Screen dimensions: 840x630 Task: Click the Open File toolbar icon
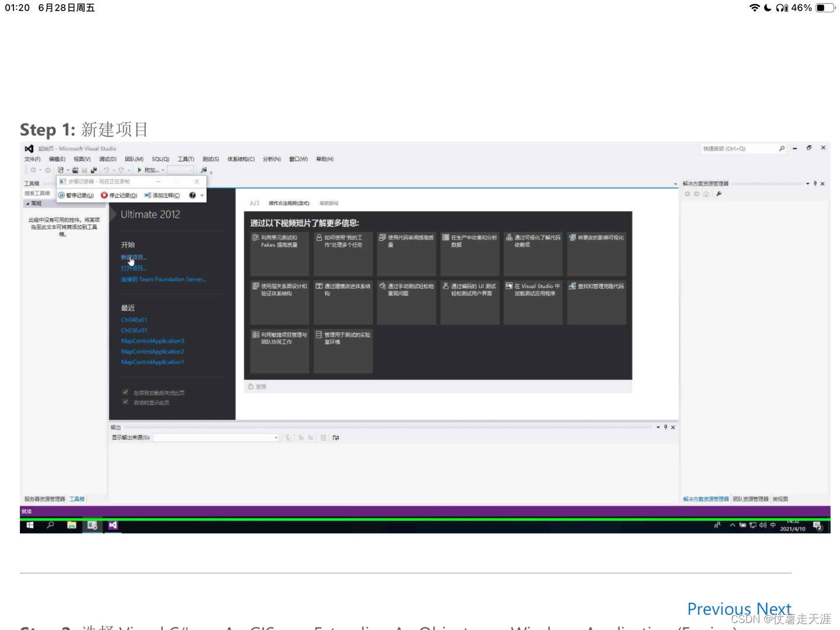click(75, 170)
